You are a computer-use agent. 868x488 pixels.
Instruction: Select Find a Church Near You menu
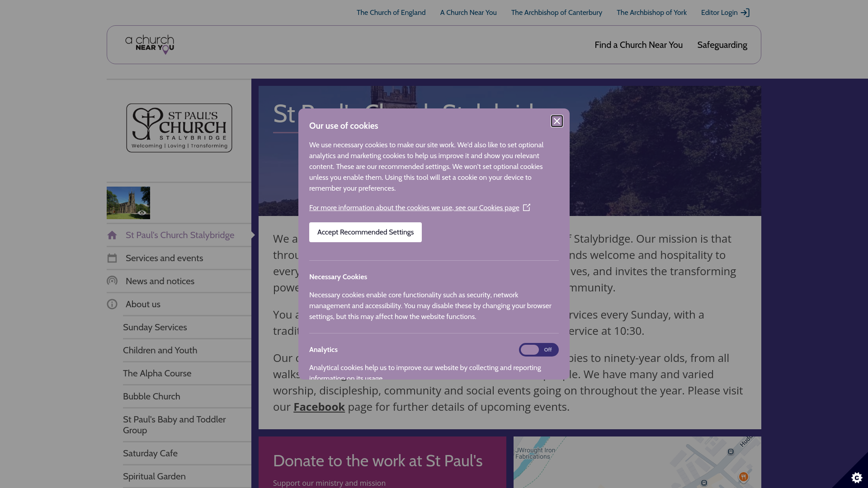(x=638, y=45)
